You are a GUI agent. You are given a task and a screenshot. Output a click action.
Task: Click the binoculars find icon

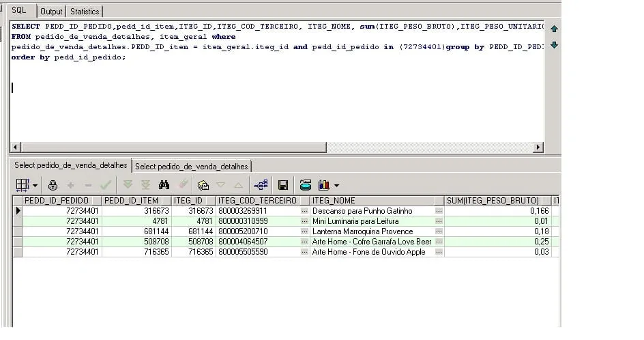click(x=164, y=185)
